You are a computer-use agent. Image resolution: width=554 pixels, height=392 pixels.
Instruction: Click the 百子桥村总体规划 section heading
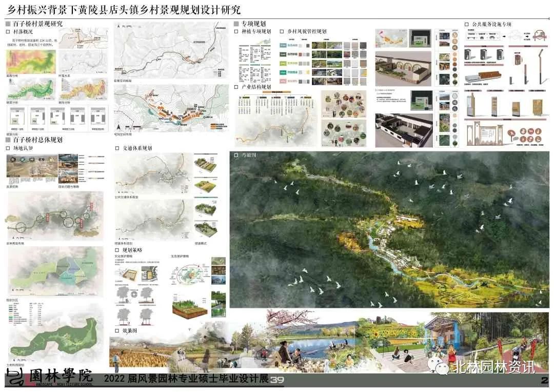point(37,140)
